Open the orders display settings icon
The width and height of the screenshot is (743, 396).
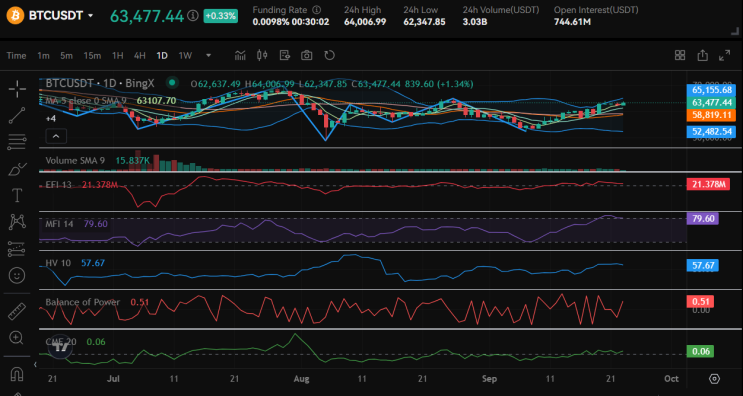pyautogui.click(x=285, y=55)
